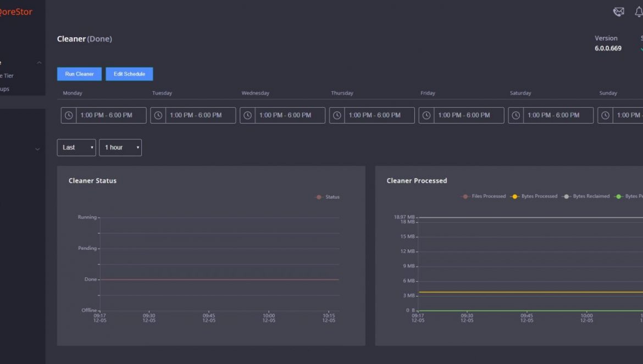Viewport: 643px width, 364px height.
Task: Click the Done label on status axis
Action: click(x=91, y=279)
